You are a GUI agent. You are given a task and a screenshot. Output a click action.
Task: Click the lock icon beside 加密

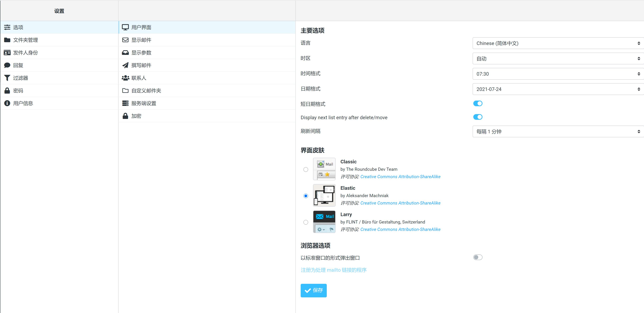point(125,116)
